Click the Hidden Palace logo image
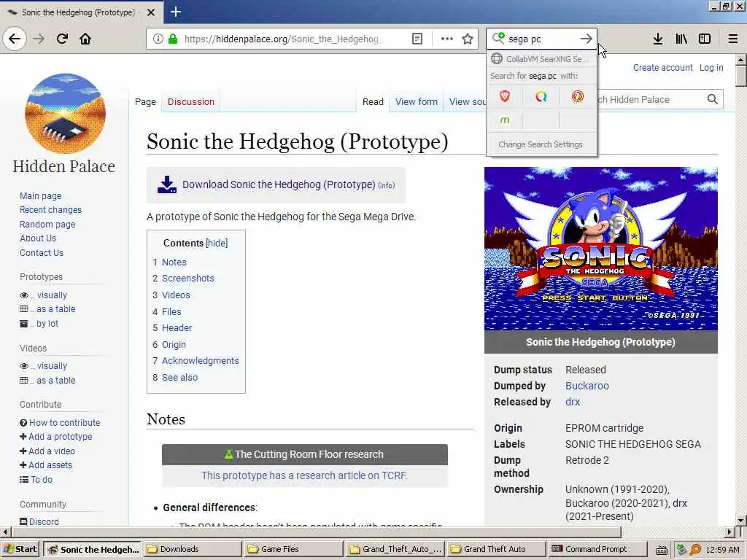 click(65, 113)
